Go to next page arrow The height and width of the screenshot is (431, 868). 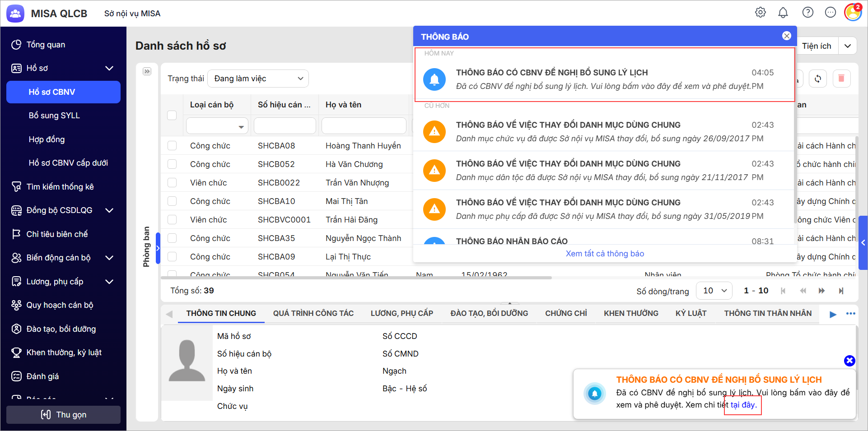click(x=821, y=291)
